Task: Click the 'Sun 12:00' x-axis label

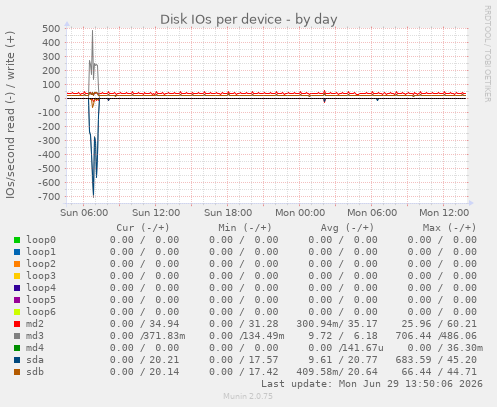Action: pos(156,213)
